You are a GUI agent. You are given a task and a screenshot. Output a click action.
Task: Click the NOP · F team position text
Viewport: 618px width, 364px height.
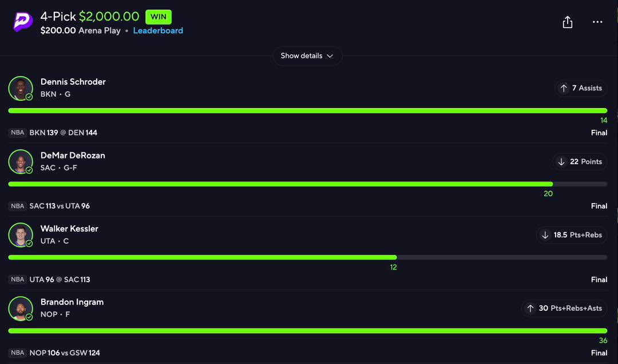pos(55,314)
